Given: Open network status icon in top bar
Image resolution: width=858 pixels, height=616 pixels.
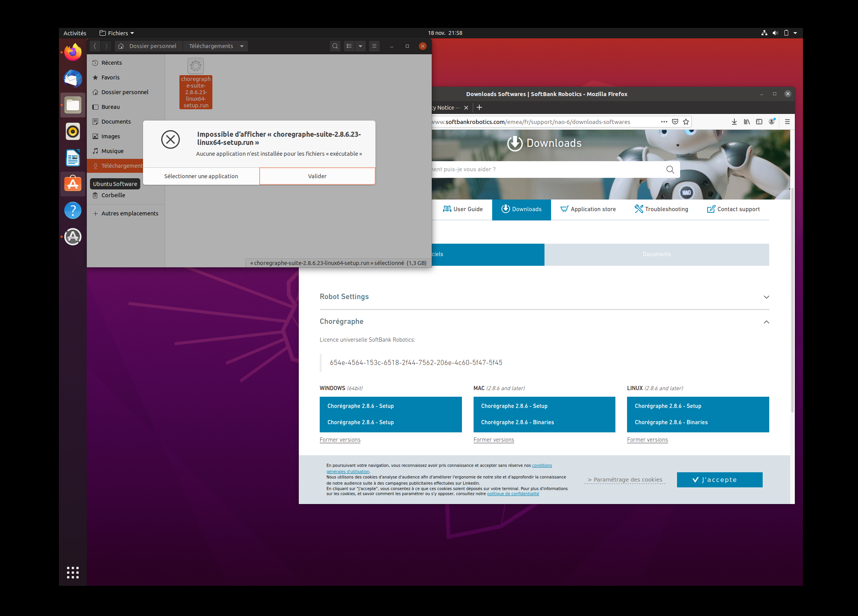Looking at the screenshot, I should 764,33.
